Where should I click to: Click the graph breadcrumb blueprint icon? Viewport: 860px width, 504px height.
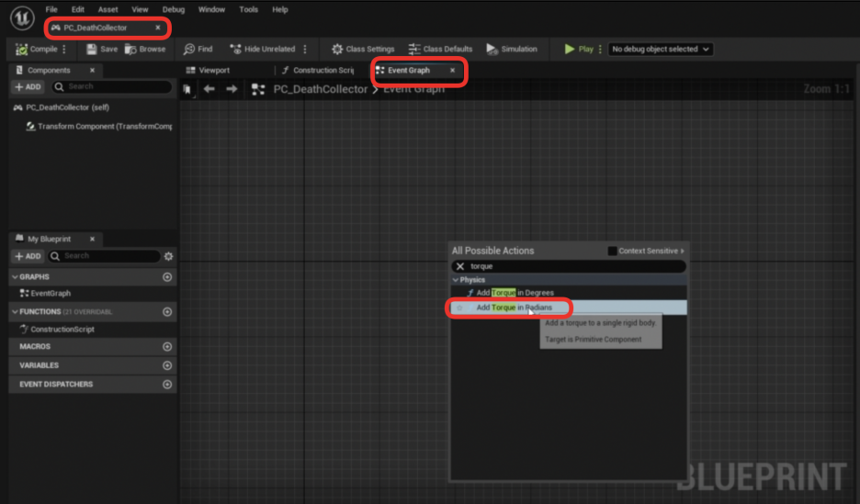click(x=258, y=89)
